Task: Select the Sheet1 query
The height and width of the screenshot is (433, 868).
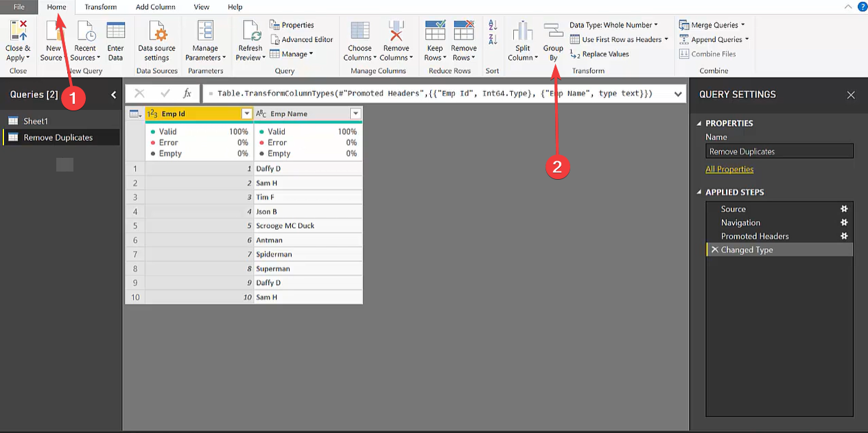Action: coord(60,121)
